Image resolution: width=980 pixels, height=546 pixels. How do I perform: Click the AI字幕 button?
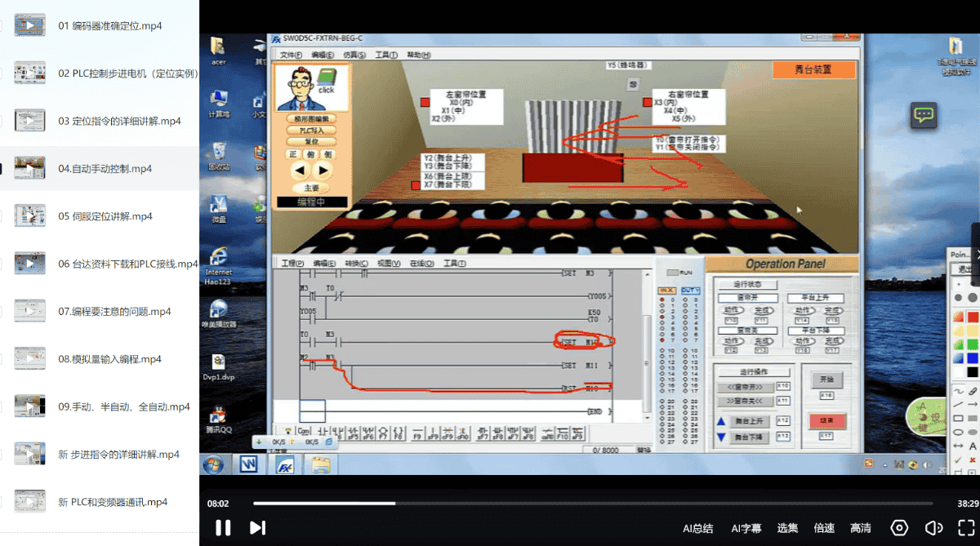(746, 528)
